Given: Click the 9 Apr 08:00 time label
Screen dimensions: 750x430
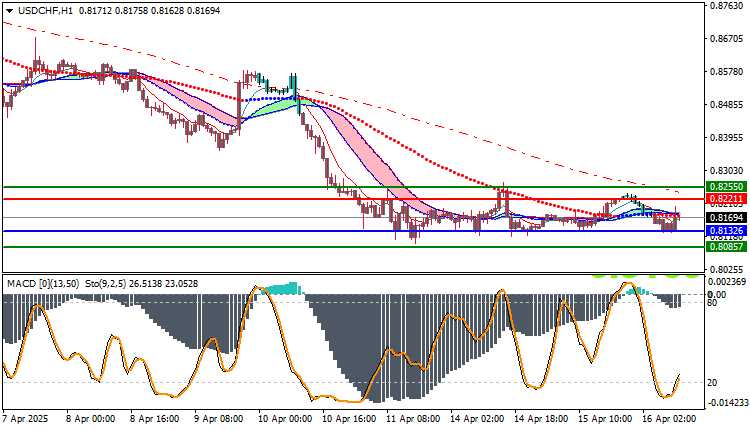Looking at the screenshot, I should [218, 419].
